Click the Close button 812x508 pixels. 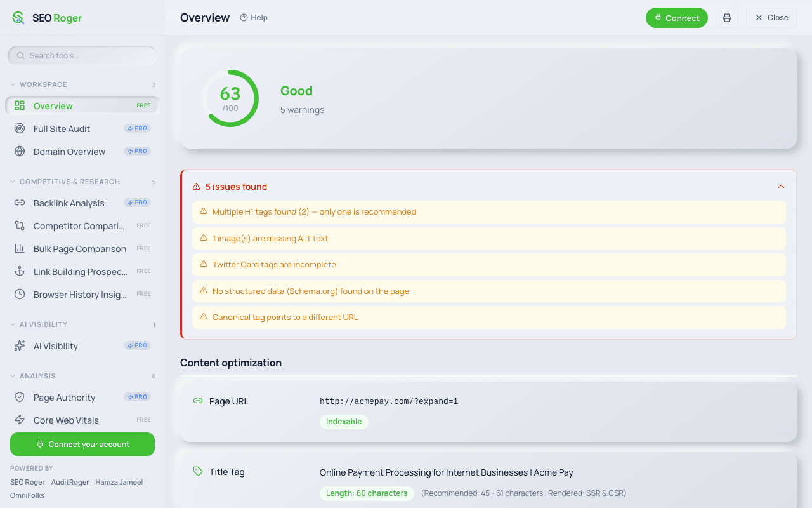pos(771,18)
